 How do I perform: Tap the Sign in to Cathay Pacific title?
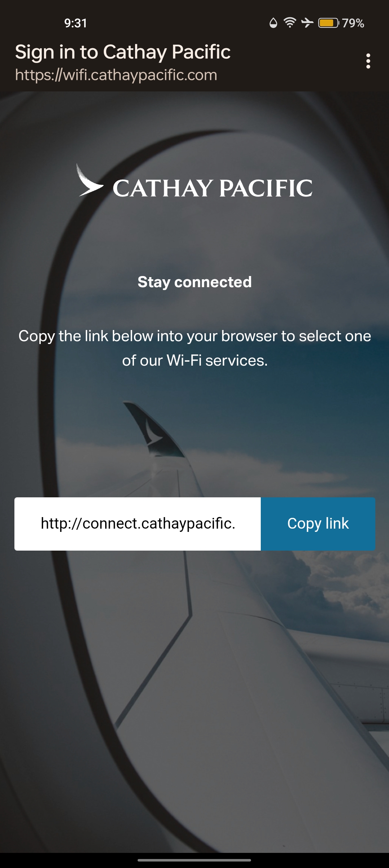(122, 52)
